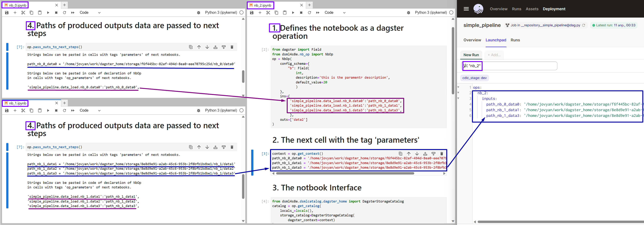Save the nb_2.ipynb notebook
644x225 pixels.
pyautogui.click(x=252, y=12)
